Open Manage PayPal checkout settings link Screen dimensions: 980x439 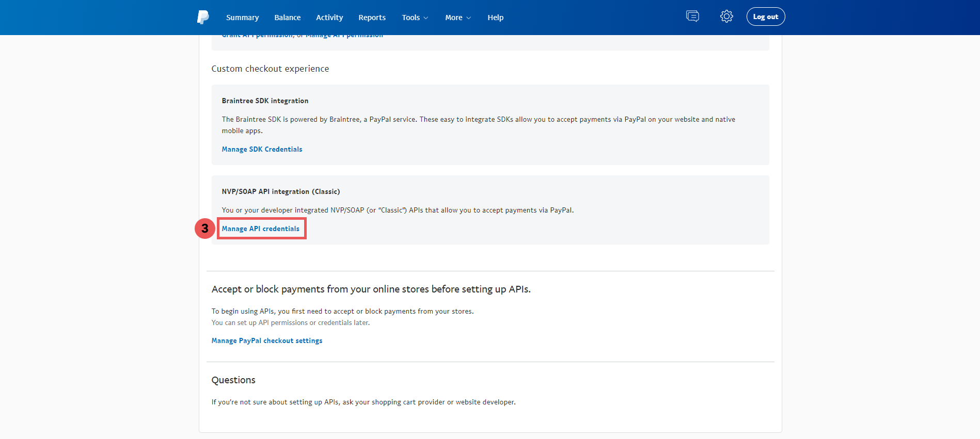(x=267, y=340)
